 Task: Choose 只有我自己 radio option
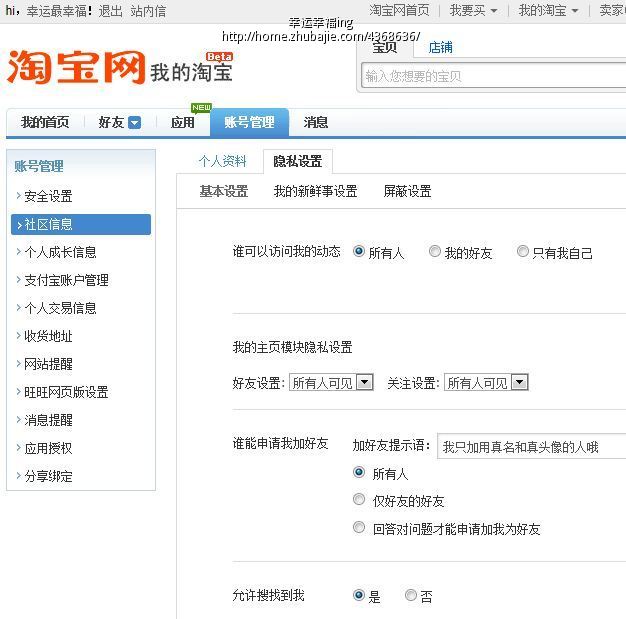pos(522,252)
